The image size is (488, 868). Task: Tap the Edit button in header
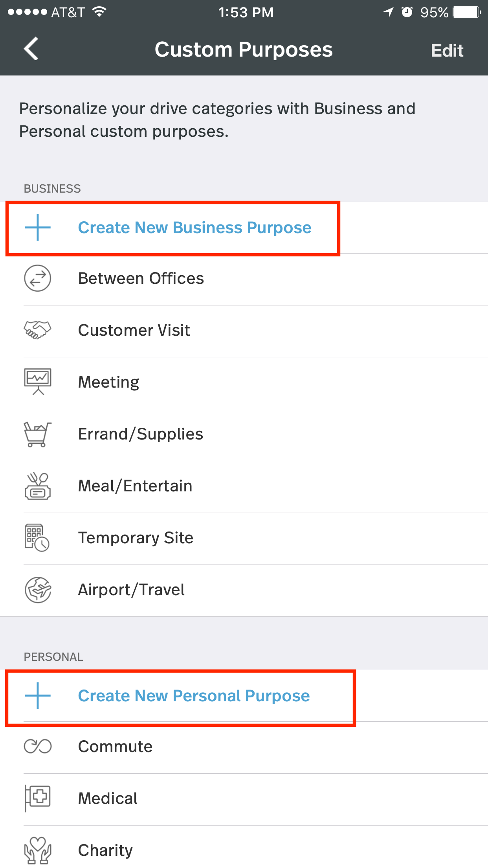click(x=447, y=50)
